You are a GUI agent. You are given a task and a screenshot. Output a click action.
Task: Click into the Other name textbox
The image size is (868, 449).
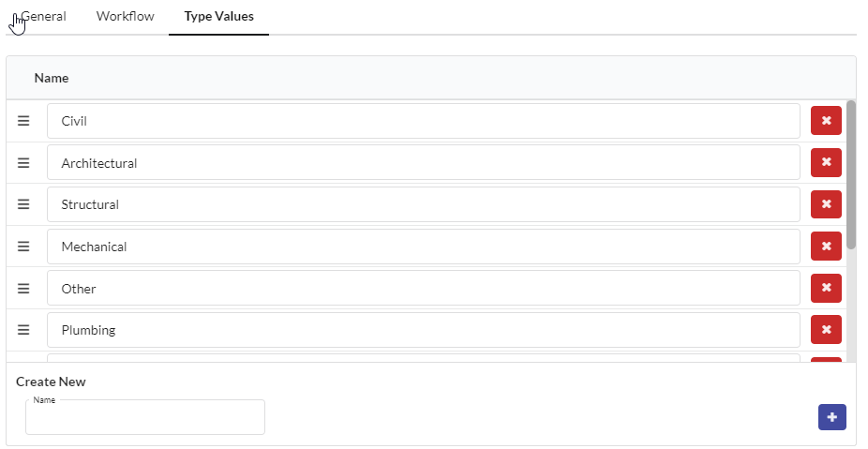[x=424, y=288]
